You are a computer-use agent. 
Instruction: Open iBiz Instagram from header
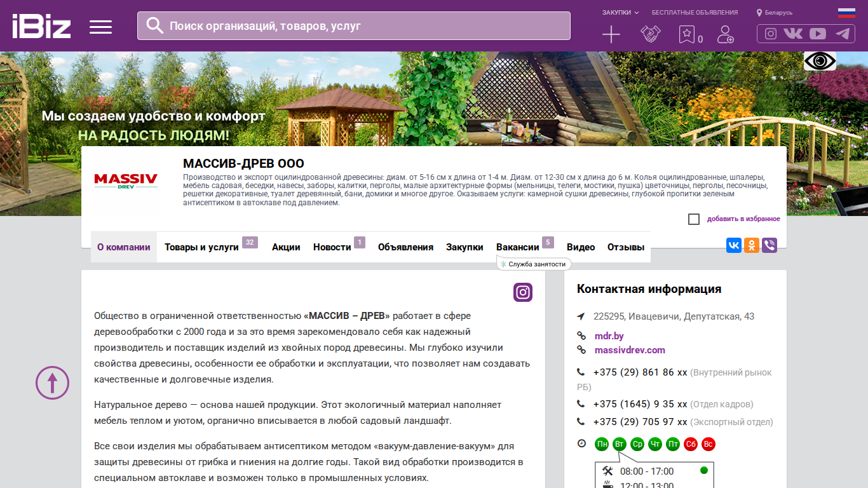pyautogui.click(x=771, y=34)
